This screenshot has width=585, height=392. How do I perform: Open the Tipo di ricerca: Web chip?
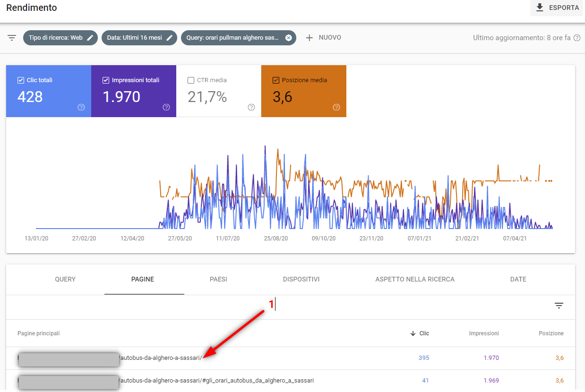pos(60,38)
